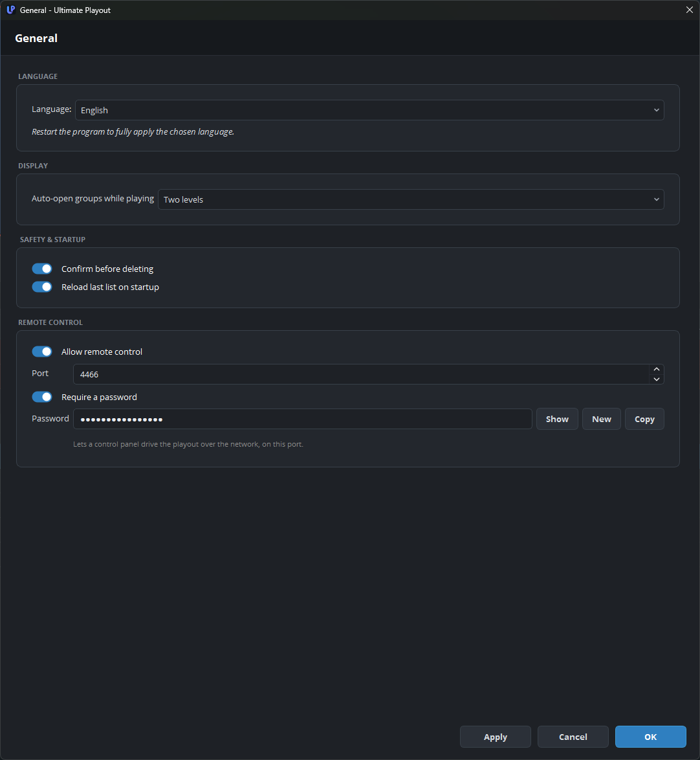Click the SAFETY & STARTUP section heading
The image size is (700, 760).
52,240
